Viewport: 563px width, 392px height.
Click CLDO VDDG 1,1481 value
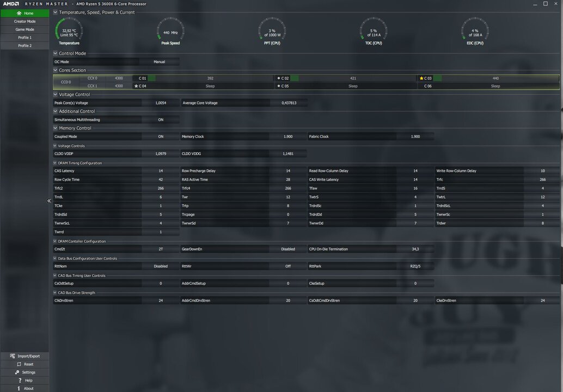coord(288,154)
